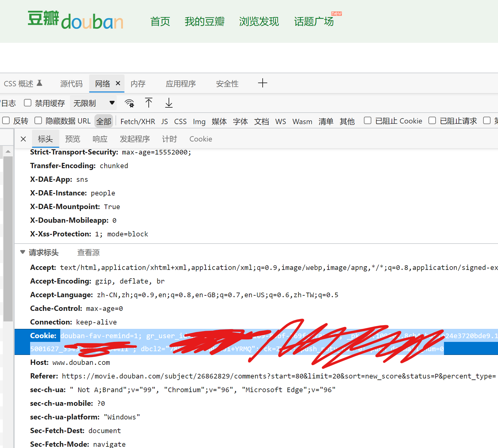Open the 发起程序 initiator tab

pyautogui.click(x=135, y=139)
